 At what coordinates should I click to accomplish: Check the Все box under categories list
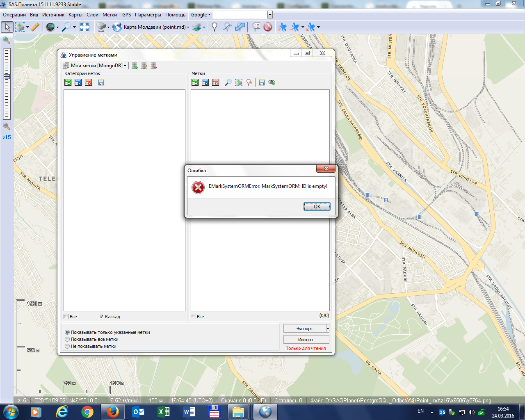[66, 317]
